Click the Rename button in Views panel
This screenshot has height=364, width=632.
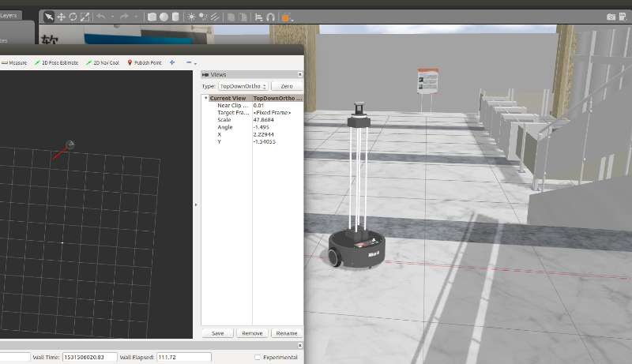[x=287, y=333]
